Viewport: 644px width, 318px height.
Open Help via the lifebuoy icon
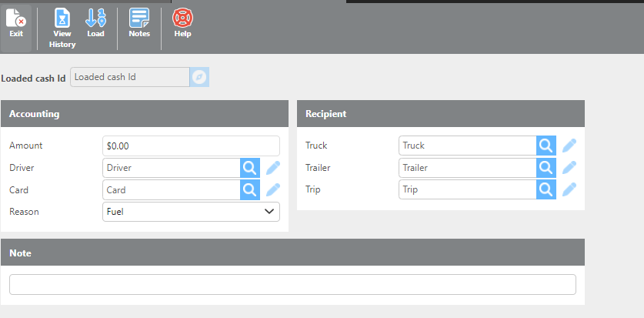point(182,23)
